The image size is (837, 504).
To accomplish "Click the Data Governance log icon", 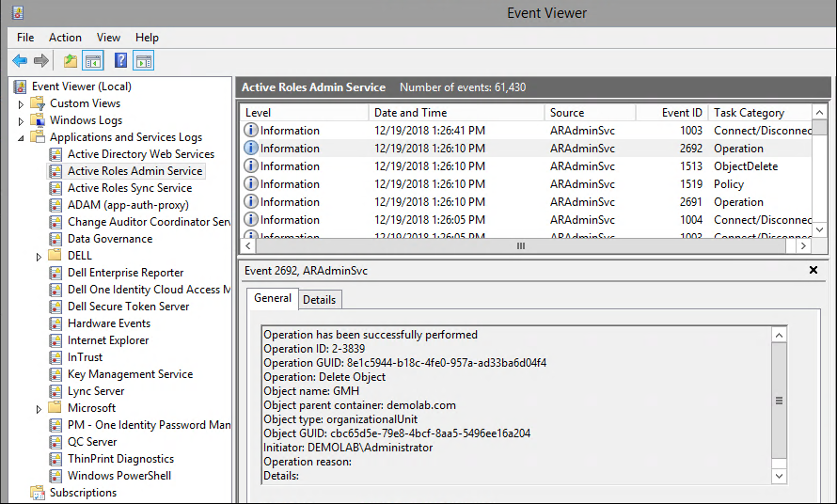I will click(x=55, y=239).
